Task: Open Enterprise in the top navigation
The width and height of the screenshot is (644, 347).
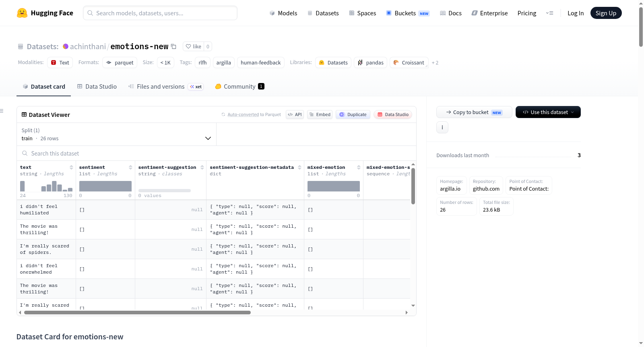Action: (x=489, y=13)
